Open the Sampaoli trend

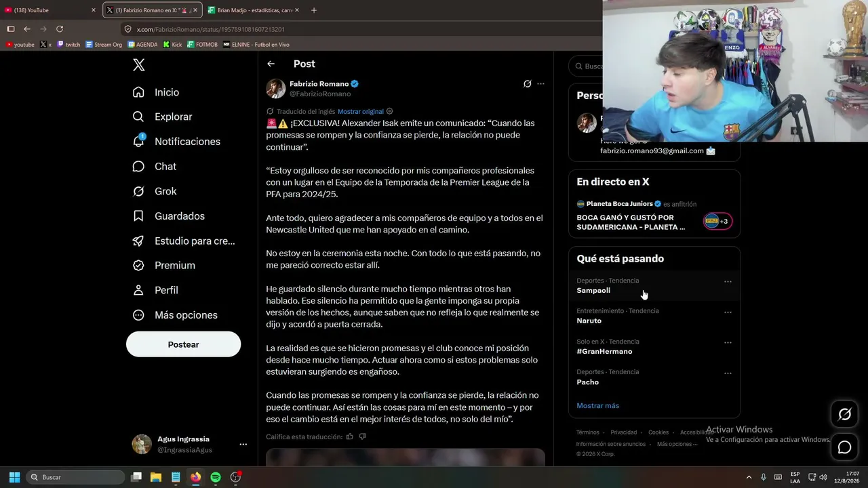pos(654,285)
